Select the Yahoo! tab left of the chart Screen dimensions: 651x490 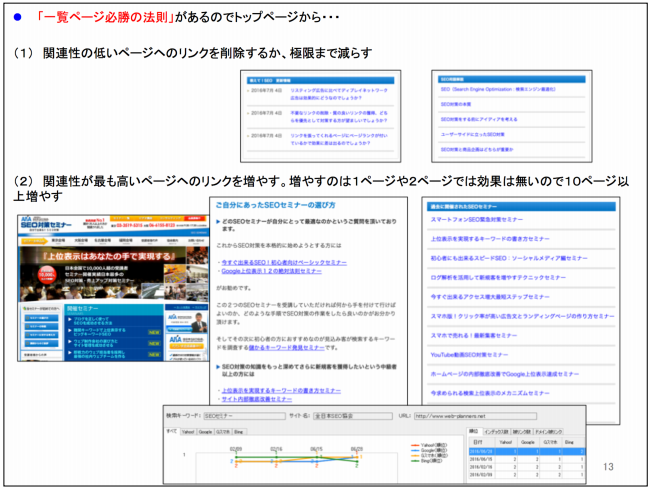[188, 432]
